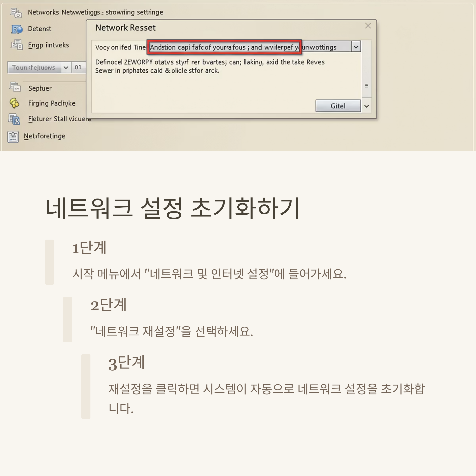Click the Netbforetinge link
Screen dimensions: 476x476
tap(44, 136)
